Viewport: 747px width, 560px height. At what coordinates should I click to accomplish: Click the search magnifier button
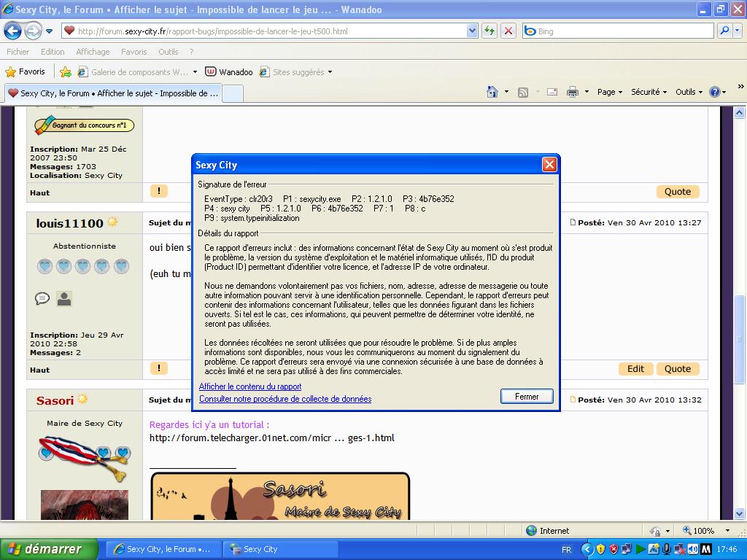tap(724, 31)
